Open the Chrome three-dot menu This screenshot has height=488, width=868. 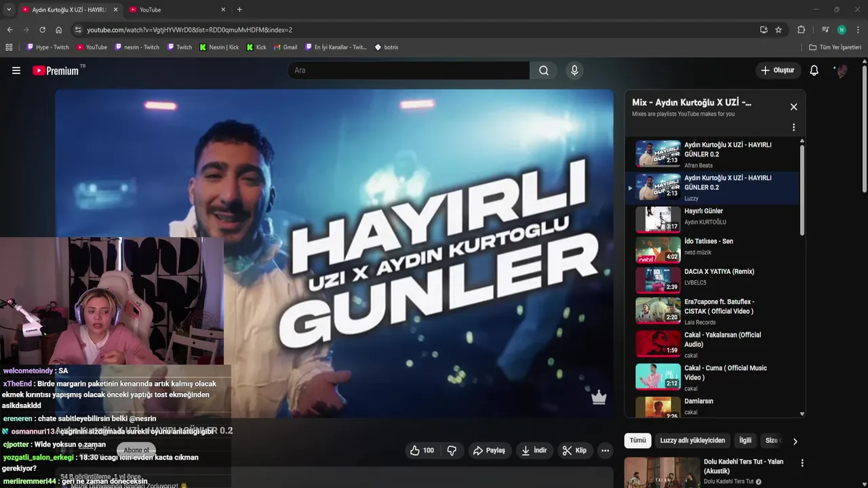point(858,30)
